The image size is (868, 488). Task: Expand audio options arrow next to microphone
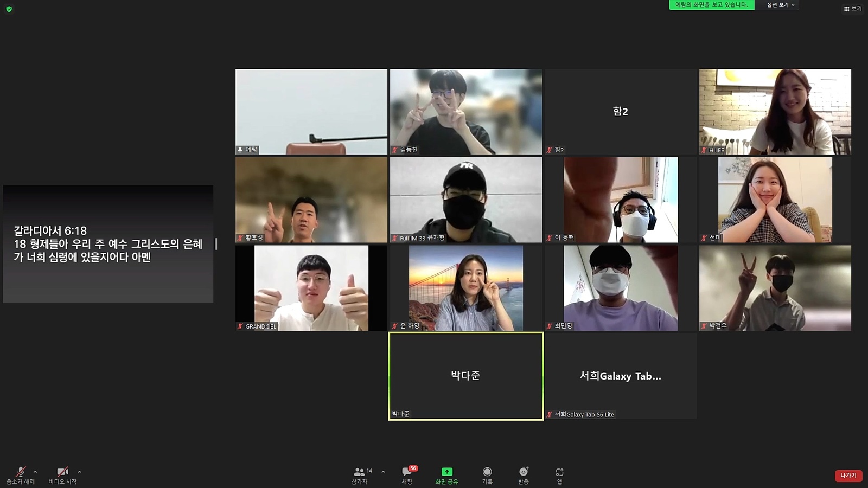[35, 472]
